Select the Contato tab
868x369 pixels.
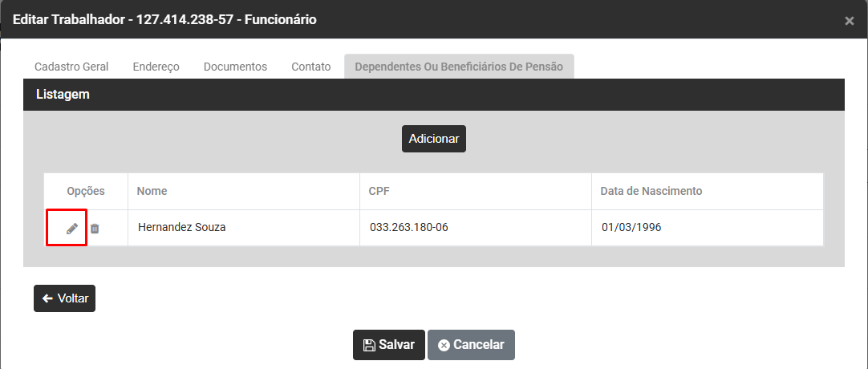311,67
